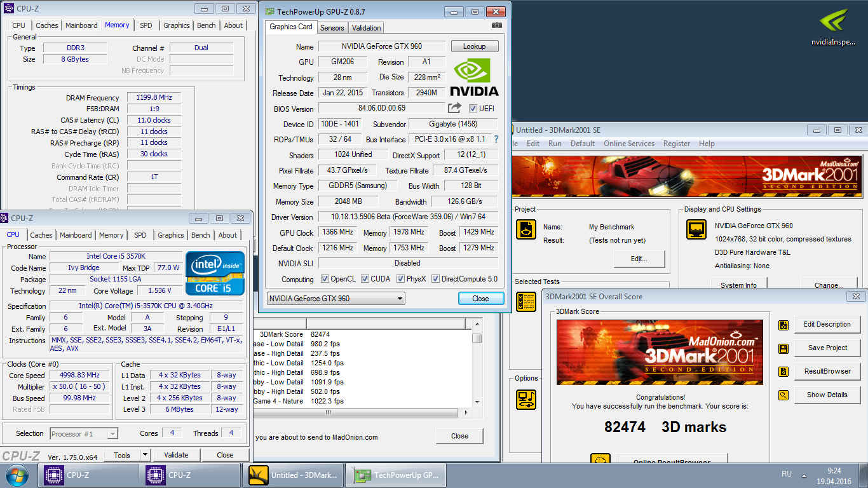
Task: Open the Register menu in 3DMark2001
Action: (677, 144)
